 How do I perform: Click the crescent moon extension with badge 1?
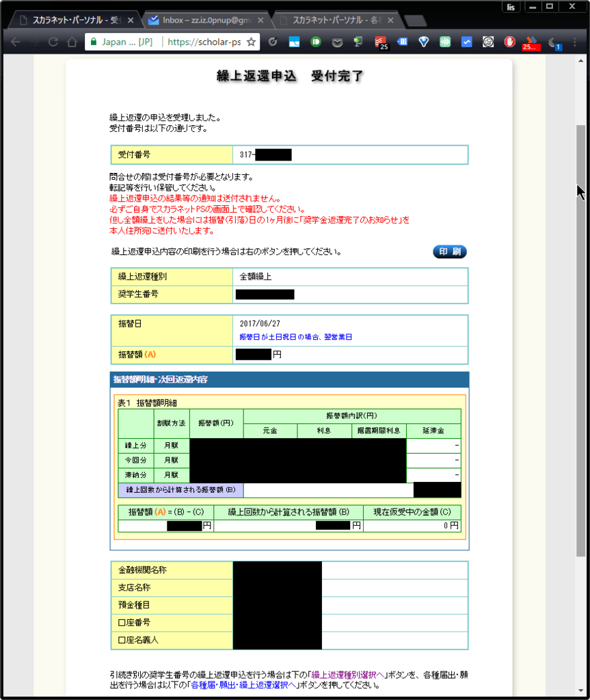click(552, 42)
